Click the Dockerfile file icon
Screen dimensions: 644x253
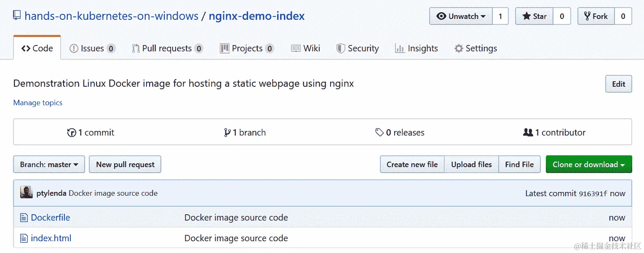point(24,218)
